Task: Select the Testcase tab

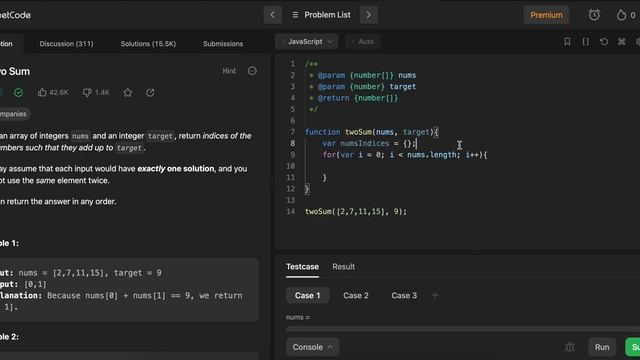Action: click(302, 267)
